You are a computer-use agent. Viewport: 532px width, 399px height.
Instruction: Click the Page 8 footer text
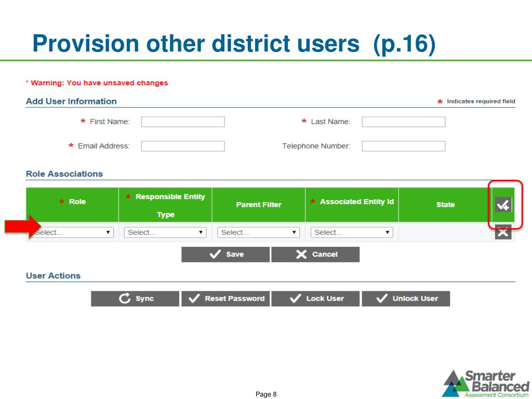coord(266,394)
